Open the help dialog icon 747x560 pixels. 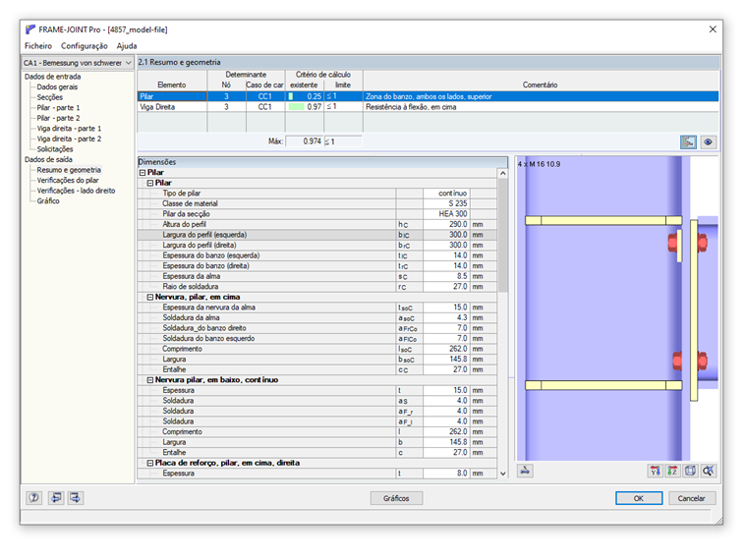point(33,498)
